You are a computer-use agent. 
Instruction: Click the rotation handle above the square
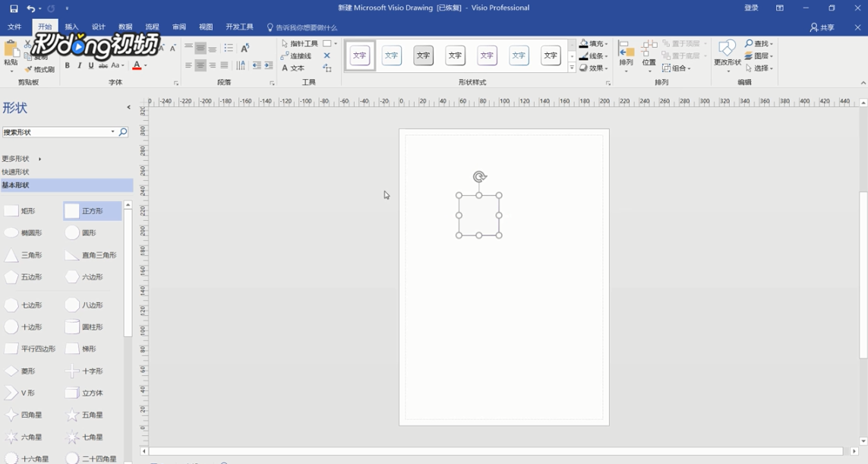click(x=479, y=177)
